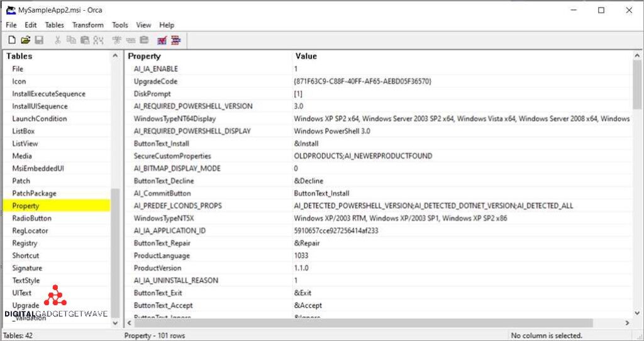Click right arrow of horizontal scrollbar

[x=626, y=323]
